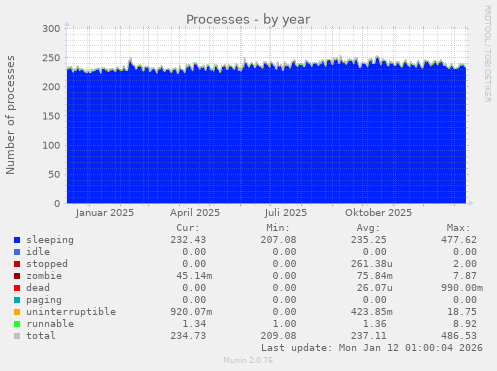Click runnable minimum value 1.00
The image size is (497, 371).
(284, 324)
